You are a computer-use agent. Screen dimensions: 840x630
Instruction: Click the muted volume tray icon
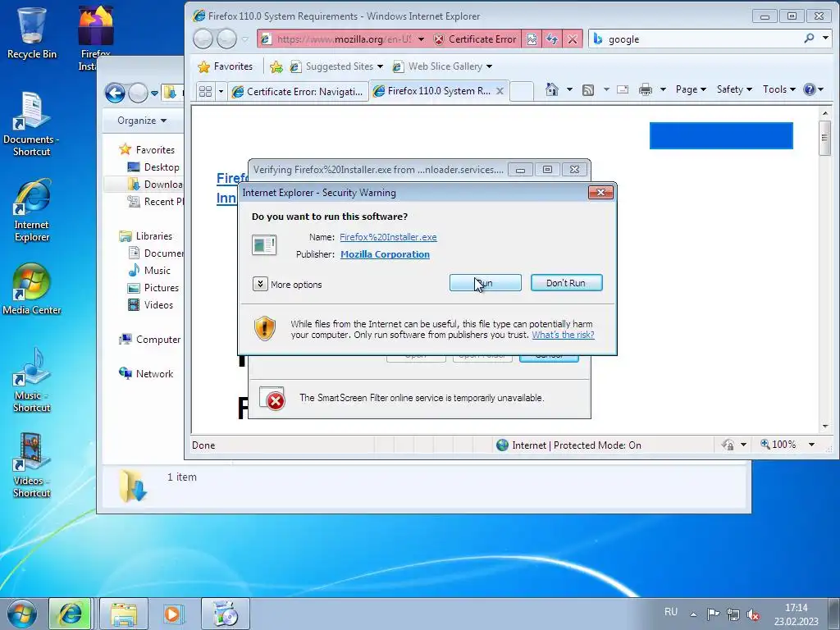point(753,614)
